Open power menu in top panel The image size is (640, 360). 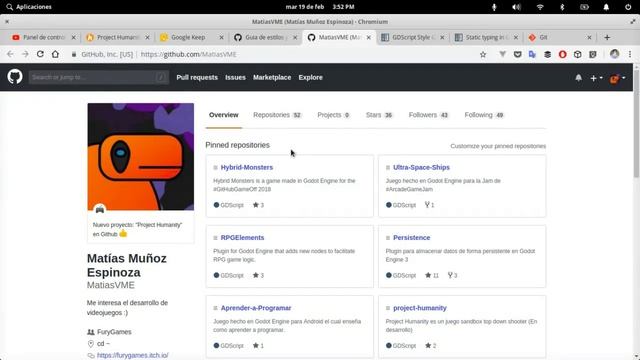coord(628,7)
